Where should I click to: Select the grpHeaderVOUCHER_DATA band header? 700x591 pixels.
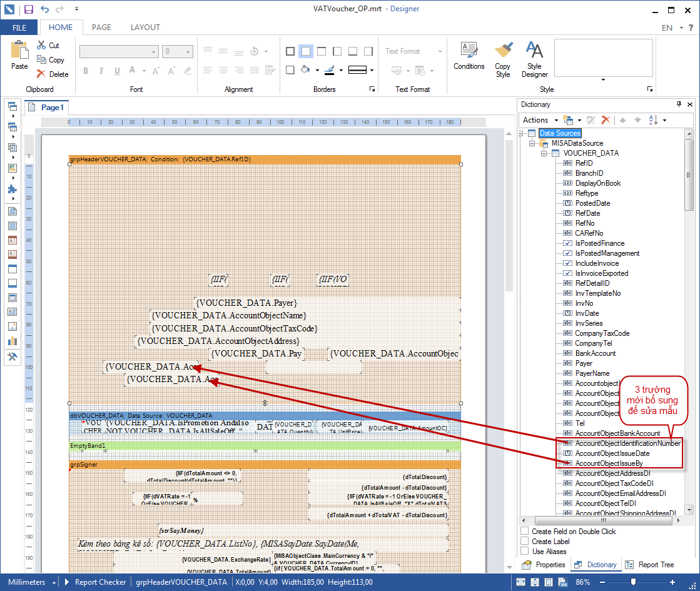265,159
